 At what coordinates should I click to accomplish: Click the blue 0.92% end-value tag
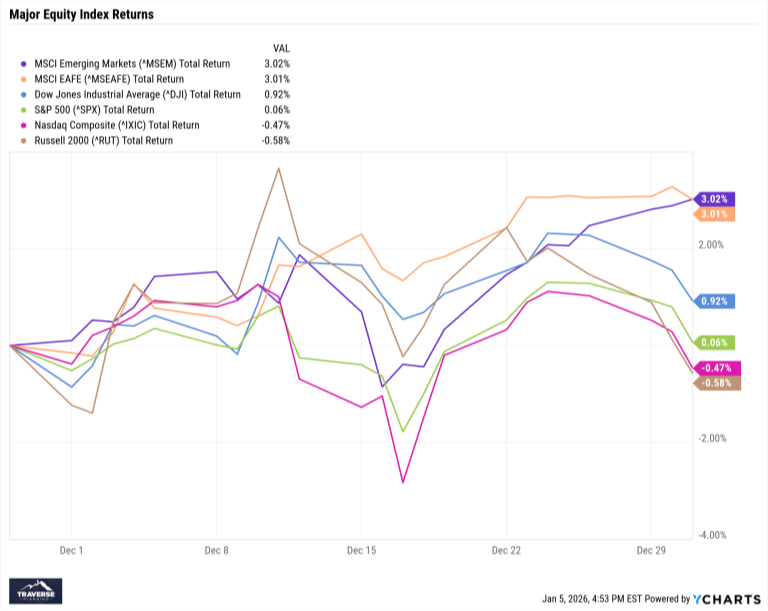coord(718,301)
